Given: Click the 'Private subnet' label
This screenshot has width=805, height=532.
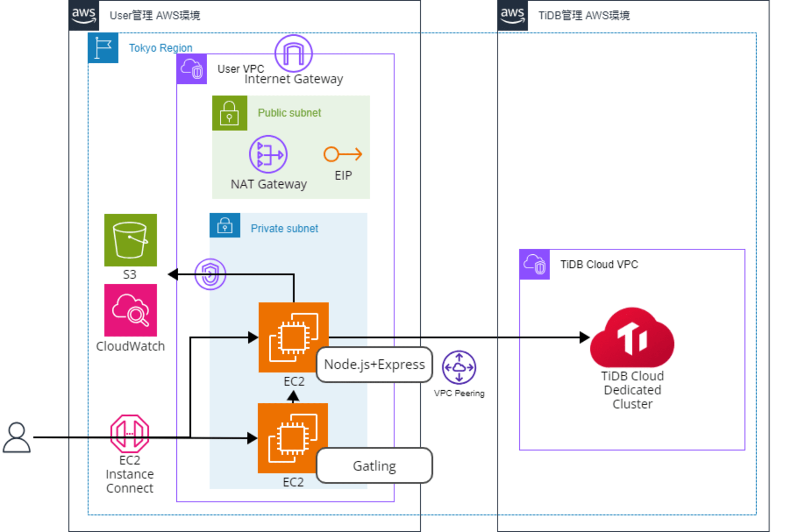Looking at the screenshot, I should (285, 229).
